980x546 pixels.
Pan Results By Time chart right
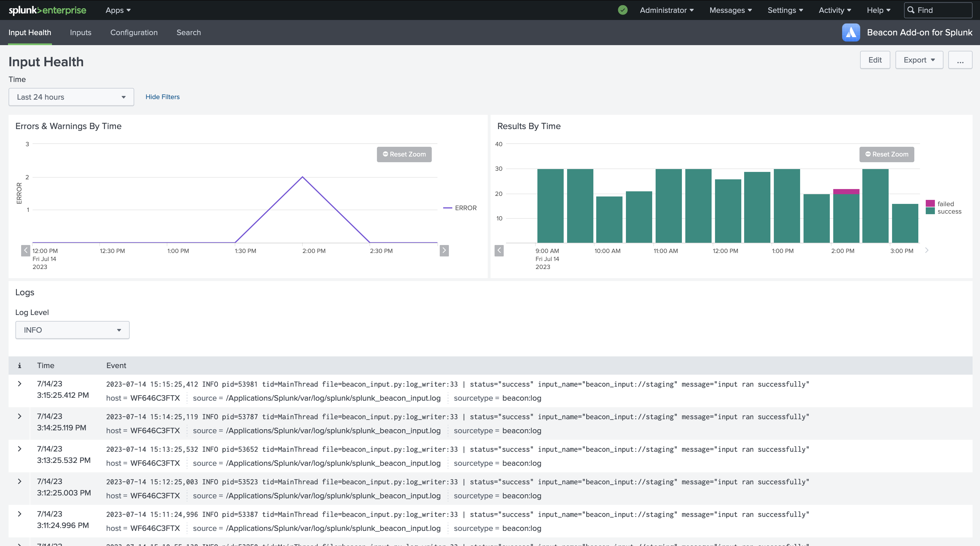[927, 250]
